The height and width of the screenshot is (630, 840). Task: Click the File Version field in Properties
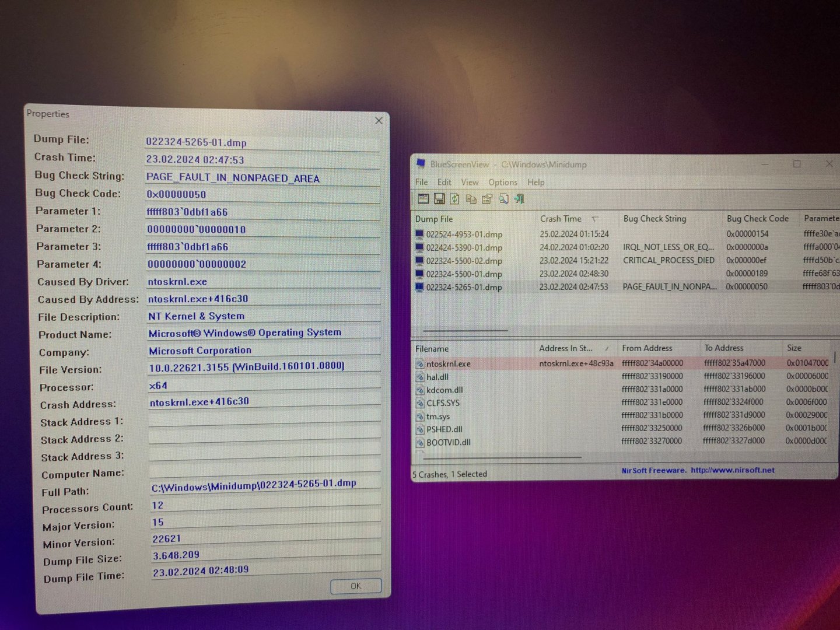click(x=264, y=367)
